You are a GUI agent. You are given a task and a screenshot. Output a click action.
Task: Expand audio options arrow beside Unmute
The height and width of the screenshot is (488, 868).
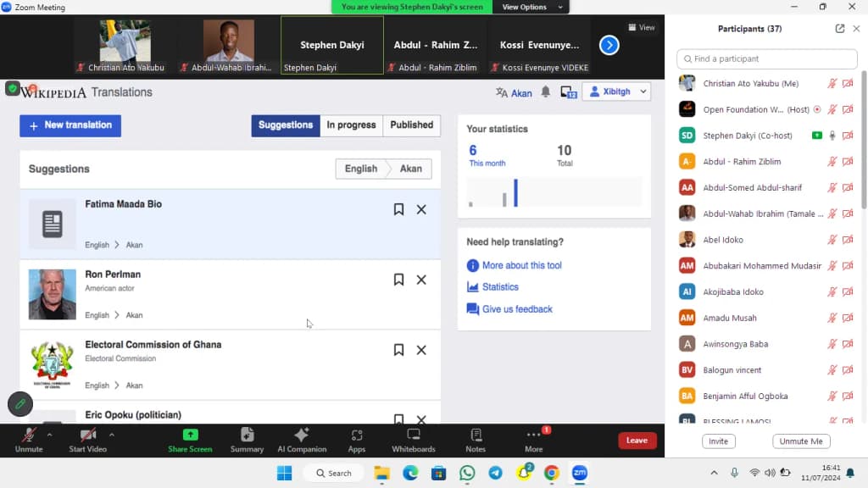click(x=50, y=435)
